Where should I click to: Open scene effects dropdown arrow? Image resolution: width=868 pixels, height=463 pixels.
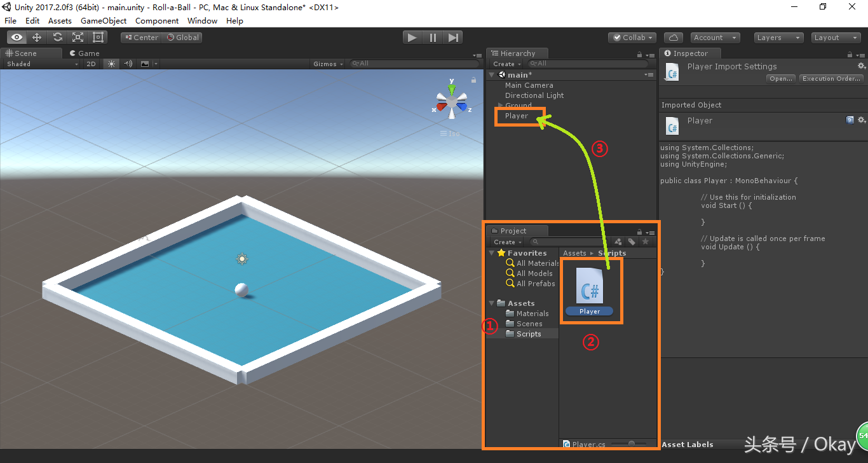156,64
